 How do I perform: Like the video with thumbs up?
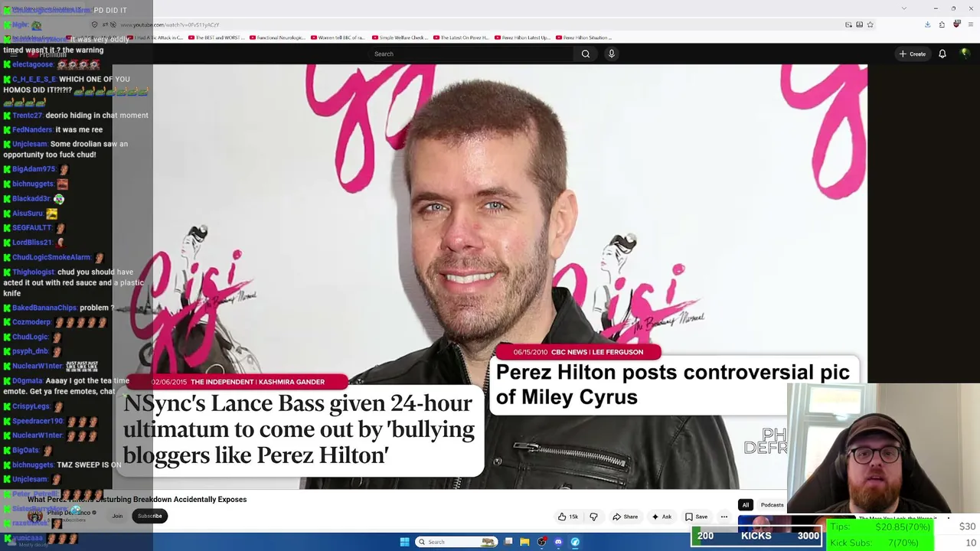pos(568,517)
